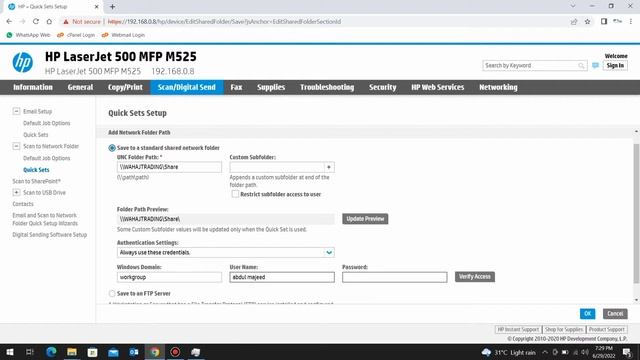Image resolution: width=640 pixels, height=360 pixels.
Task: Bookmark this page with the star icon
Action: (x=587, y=22)
